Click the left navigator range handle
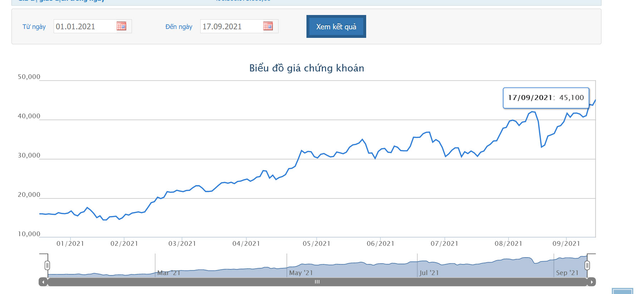The height and width of the screenshot is (294, 644). (x=47, y=265)
